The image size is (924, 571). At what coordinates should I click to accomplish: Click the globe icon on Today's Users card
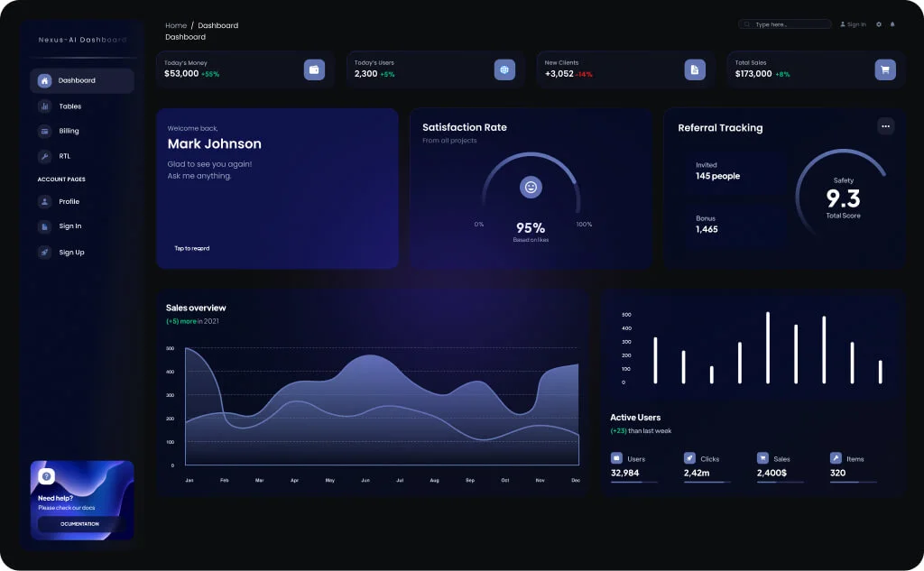coord(504,69)
